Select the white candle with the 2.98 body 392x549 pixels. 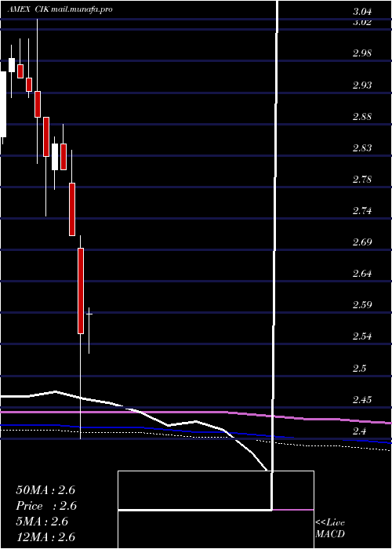[x=12, y=65]
